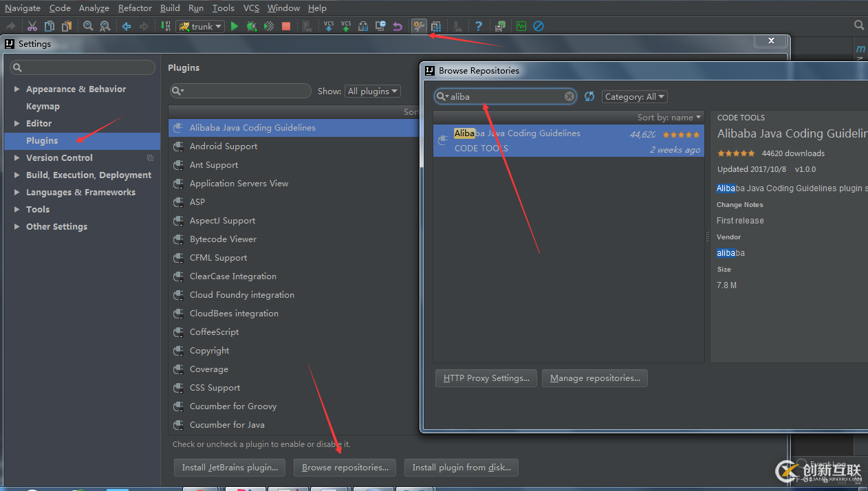
Task: Select the Bytecode Viewer plugin row
Action: 293,239
